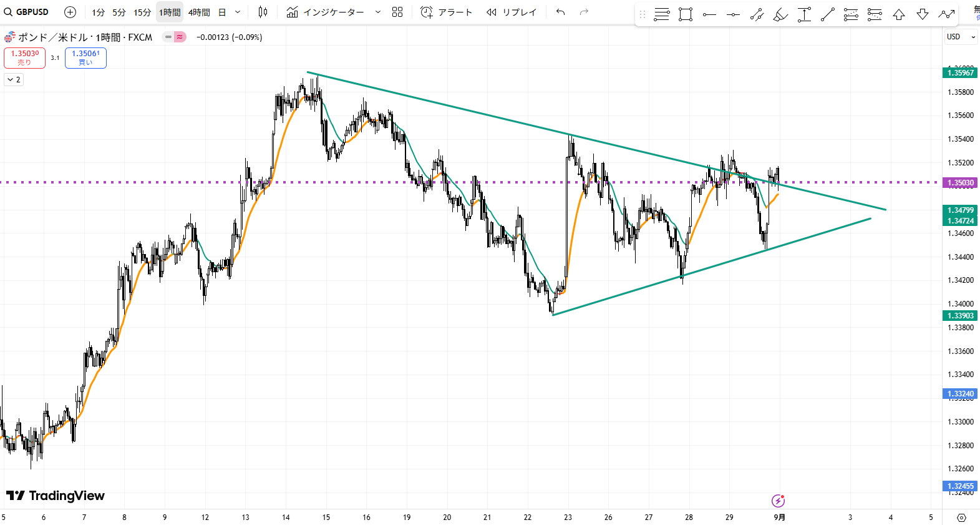Click the 9月 date label on time axis

(780, 518)
